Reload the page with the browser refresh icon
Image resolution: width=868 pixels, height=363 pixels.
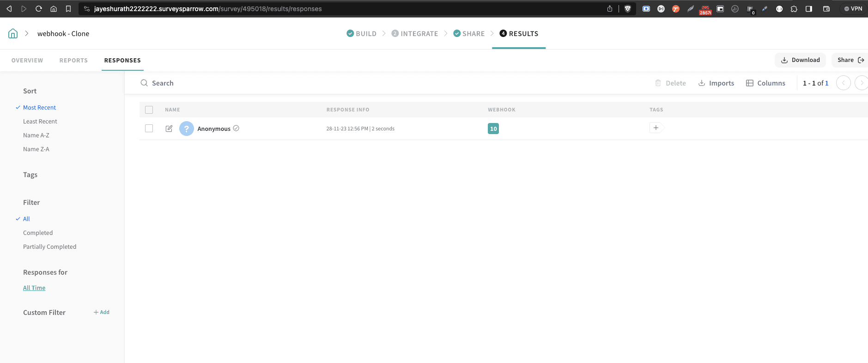(39, 9)
